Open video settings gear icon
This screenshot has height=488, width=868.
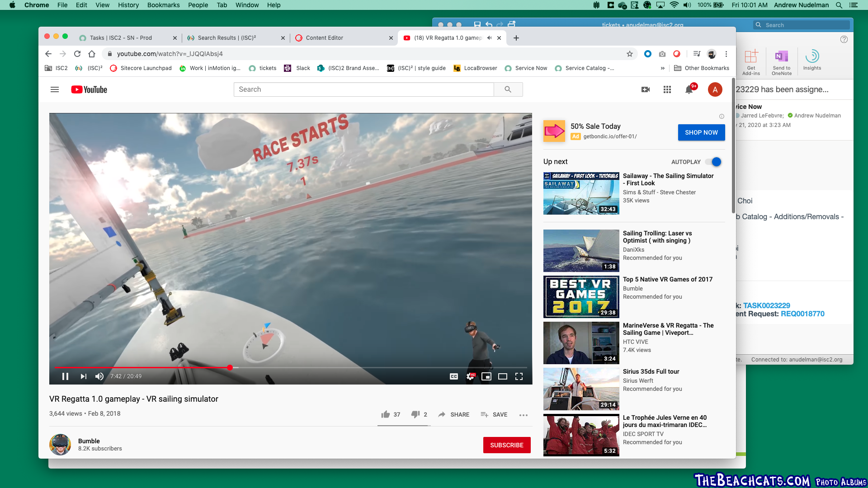(x=470, y=376)
